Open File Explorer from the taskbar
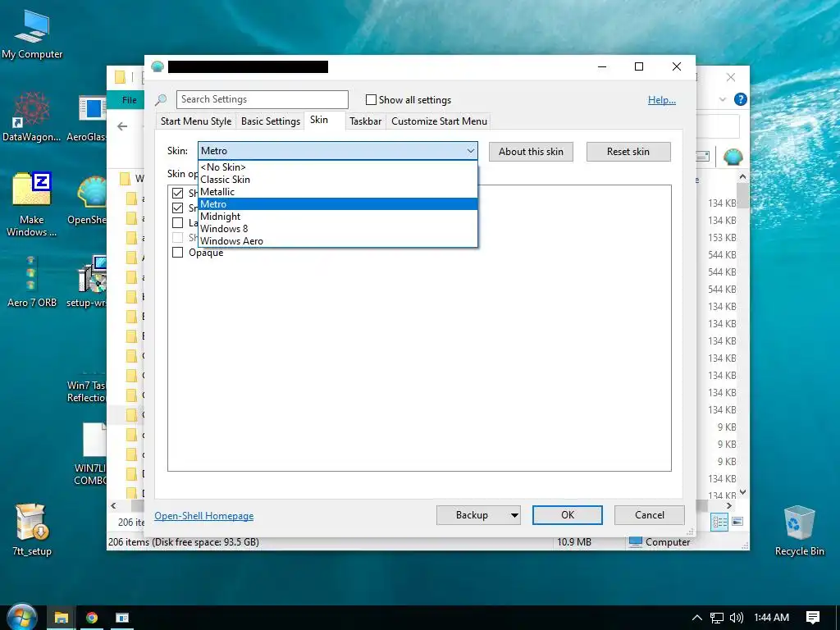Image resolution: width=840 pixels, height=630 pixels. click(x=61, y=618)
